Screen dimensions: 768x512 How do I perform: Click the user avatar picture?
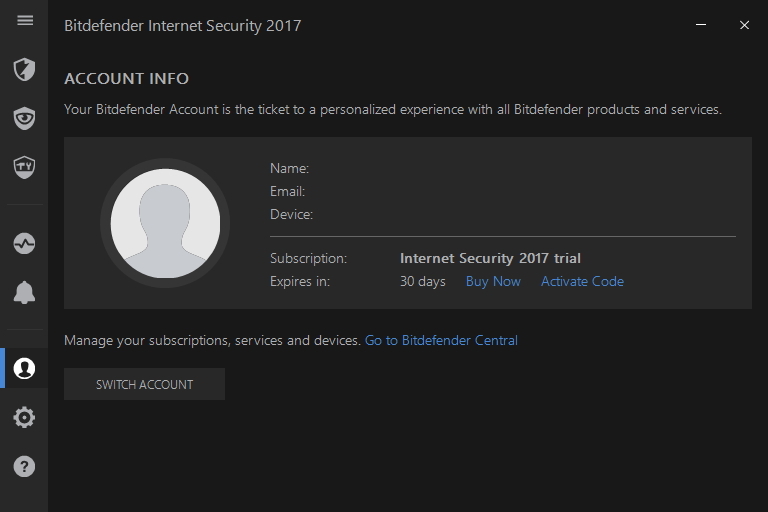[x=165, y=223]
